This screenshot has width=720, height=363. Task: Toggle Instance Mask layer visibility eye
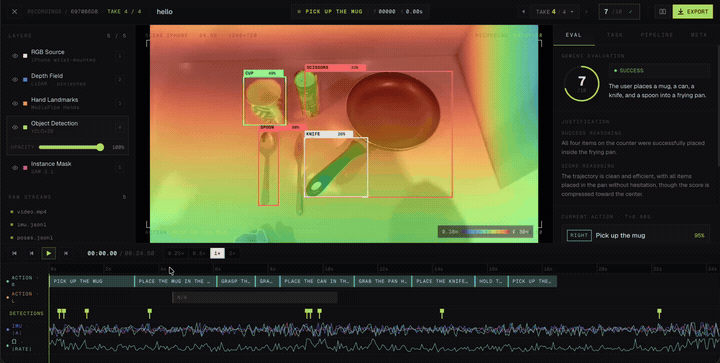pyautogui.click(x=15, y=168)
